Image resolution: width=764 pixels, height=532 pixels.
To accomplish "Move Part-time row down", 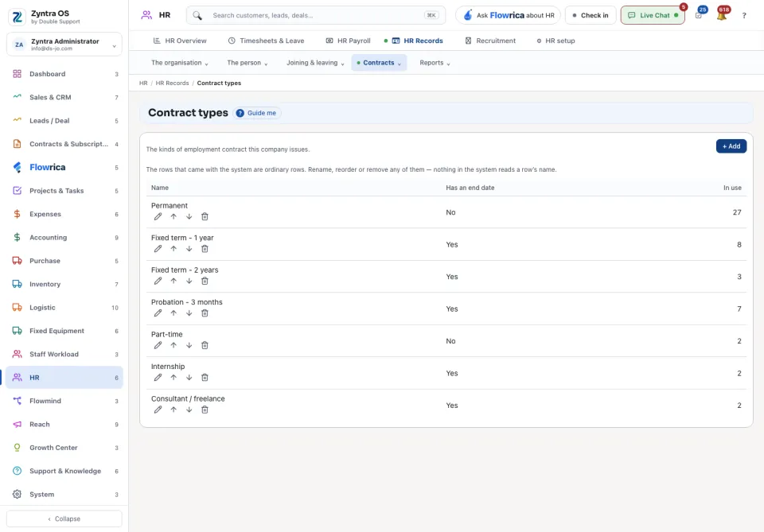I will (189, 345).
